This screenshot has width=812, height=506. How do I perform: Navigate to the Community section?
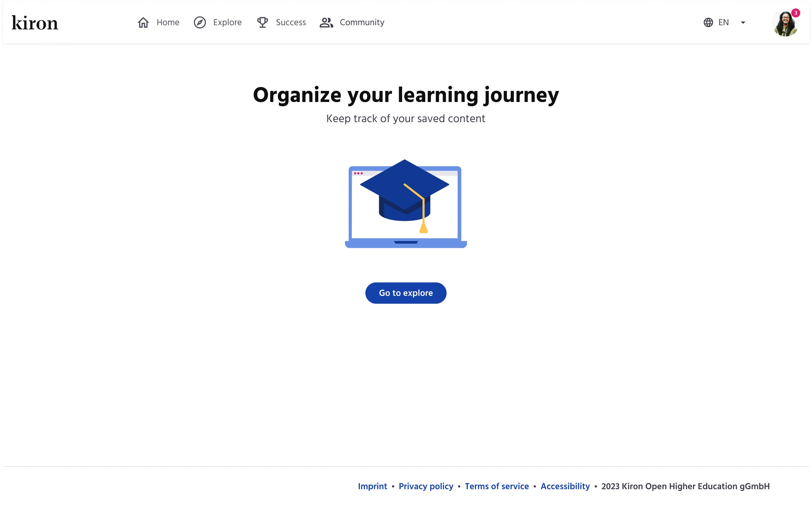[362, 22]
